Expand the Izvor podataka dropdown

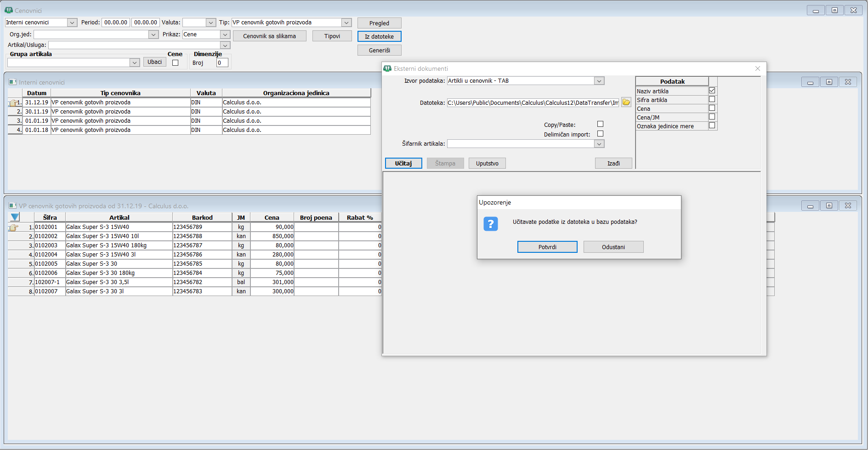pyautogui.click(x=599, y=81)
